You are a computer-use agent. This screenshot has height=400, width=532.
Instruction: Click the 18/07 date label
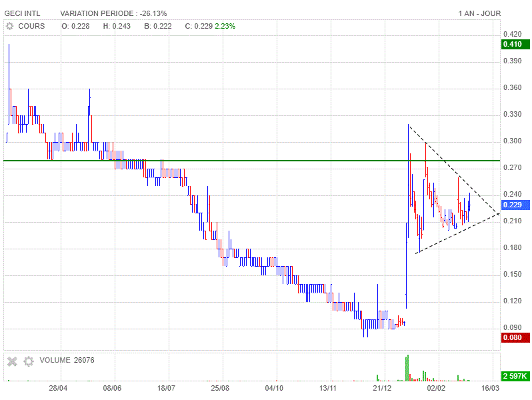pyautogui.click(x=166, y=388)
